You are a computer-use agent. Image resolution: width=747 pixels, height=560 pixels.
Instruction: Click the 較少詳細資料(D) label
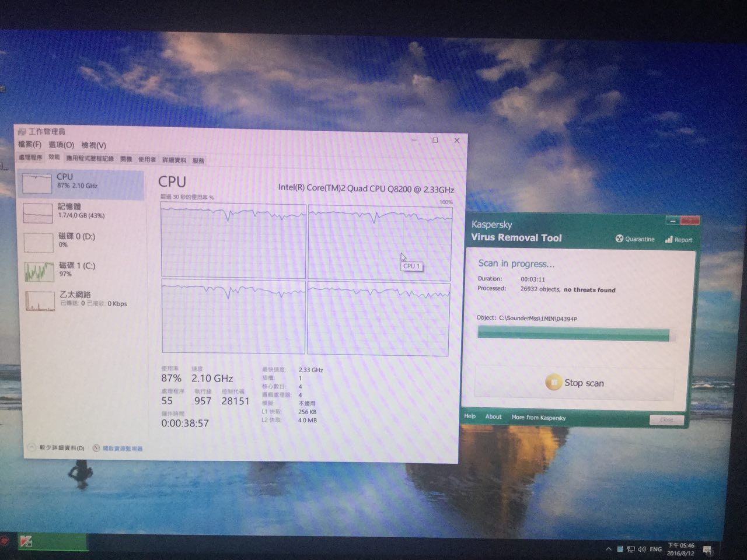pos(62,448)
